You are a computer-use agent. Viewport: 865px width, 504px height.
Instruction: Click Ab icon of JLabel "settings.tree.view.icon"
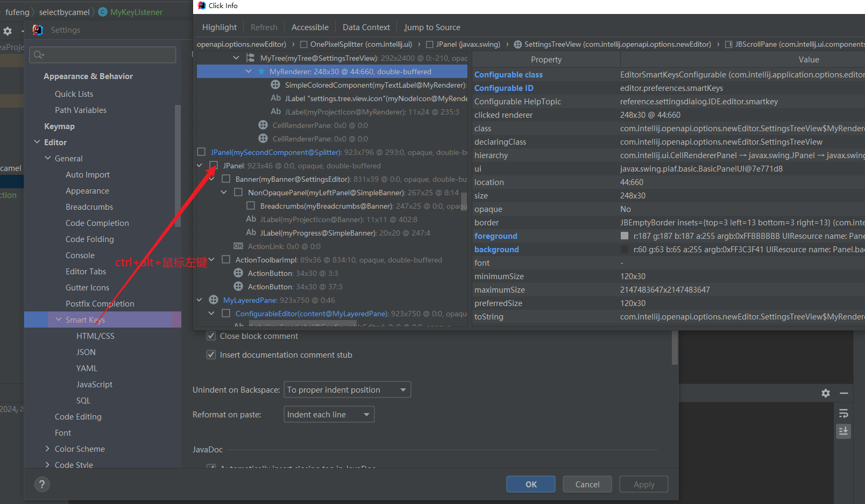point(275,98)
